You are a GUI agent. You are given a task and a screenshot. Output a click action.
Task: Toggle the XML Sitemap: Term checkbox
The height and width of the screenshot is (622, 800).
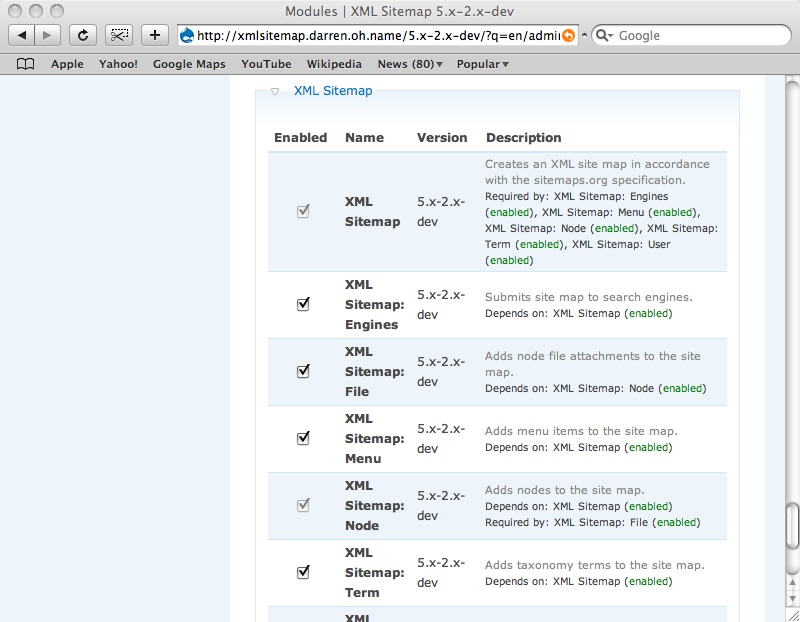coord(303,573)
